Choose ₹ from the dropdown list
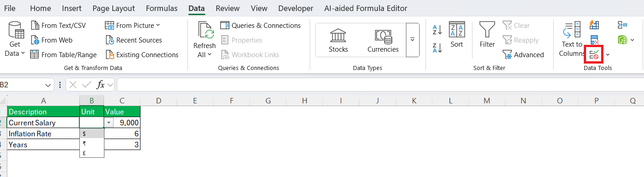 click(x=92, y=143)
